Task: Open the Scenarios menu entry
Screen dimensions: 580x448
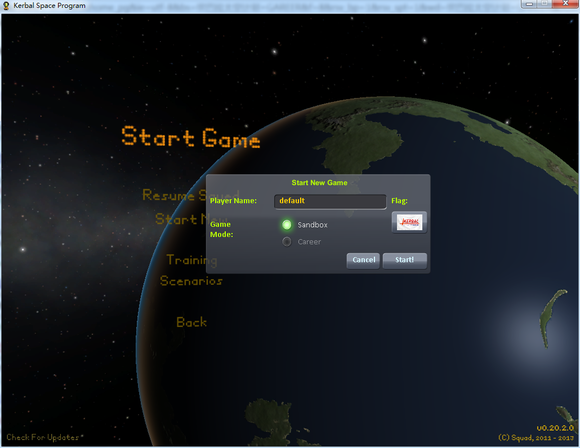Action: coord(191,281)
